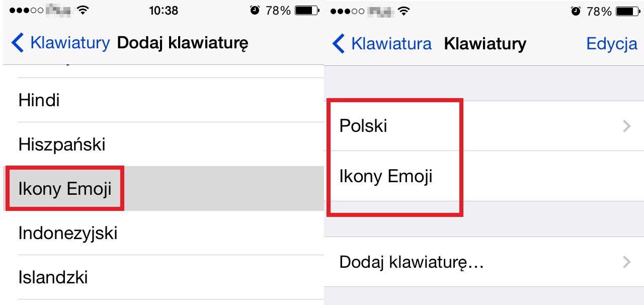Image resolution: width=644 pixels, height=305 pixels.
Task: Choose Indonezyjski keyboard
Action: (x=68, y=233)
